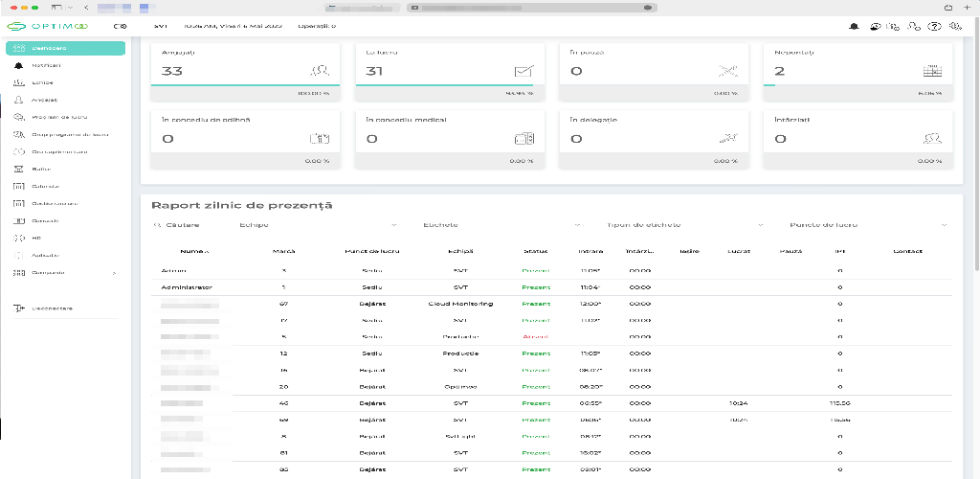Click the Punct de lucru column header

(372, 251)
